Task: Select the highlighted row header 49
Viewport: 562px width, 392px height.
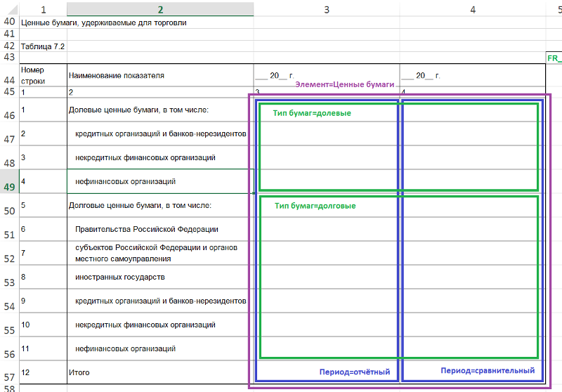Action: coord(9,181)
